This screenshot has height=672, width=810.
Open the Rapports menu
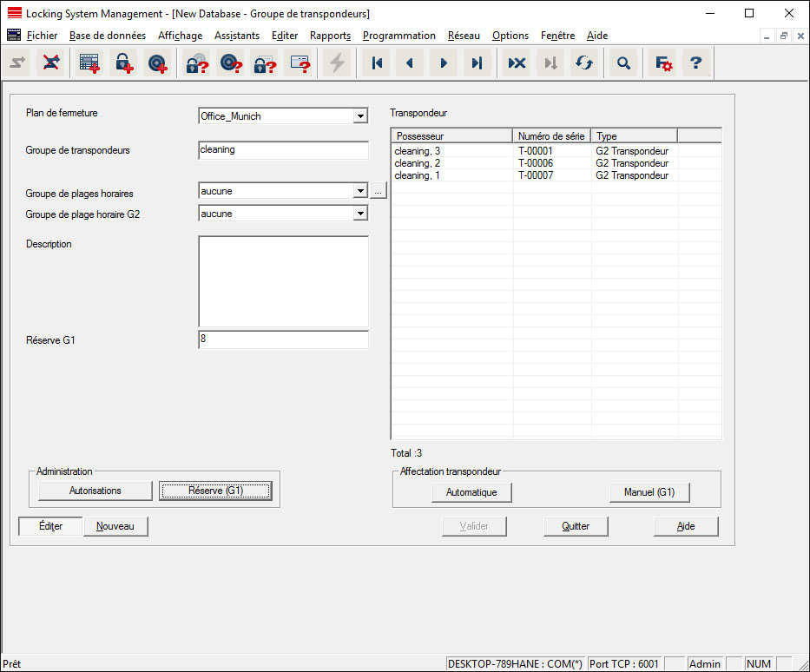(330, 36)
